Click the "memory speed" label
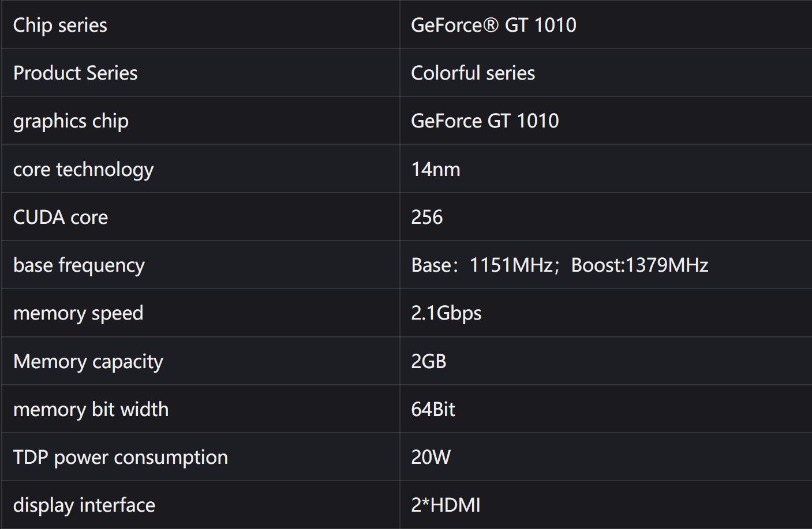The height and width of the screenshot is (529, 812). click(78, 313)
